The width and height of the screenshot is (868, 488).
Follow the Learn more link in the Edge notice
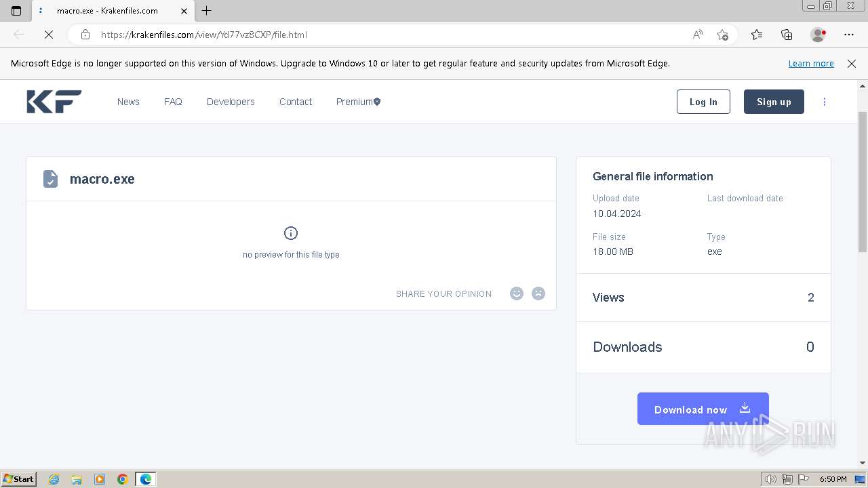(x=811, y=63)
